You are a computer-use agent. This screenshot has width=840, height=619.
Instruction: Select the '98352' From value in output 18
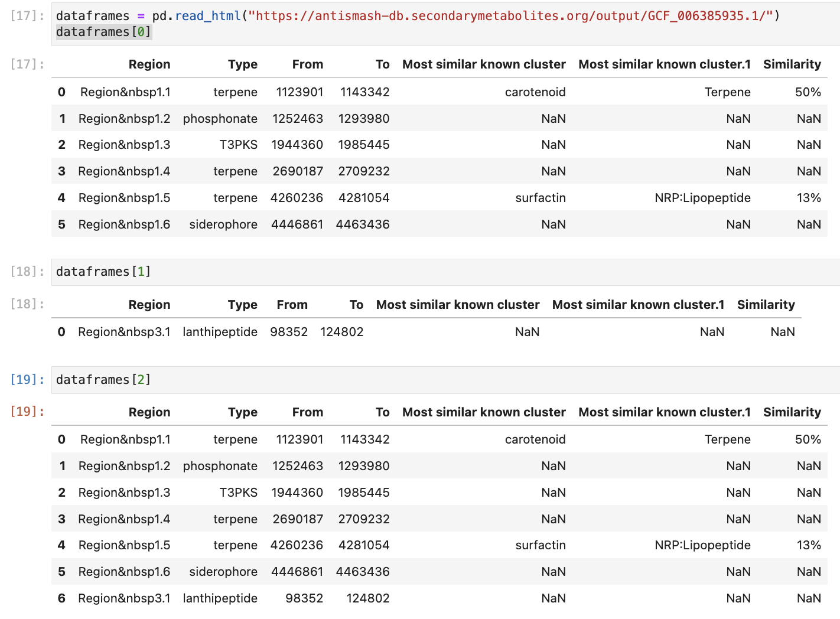click(289, 332)
